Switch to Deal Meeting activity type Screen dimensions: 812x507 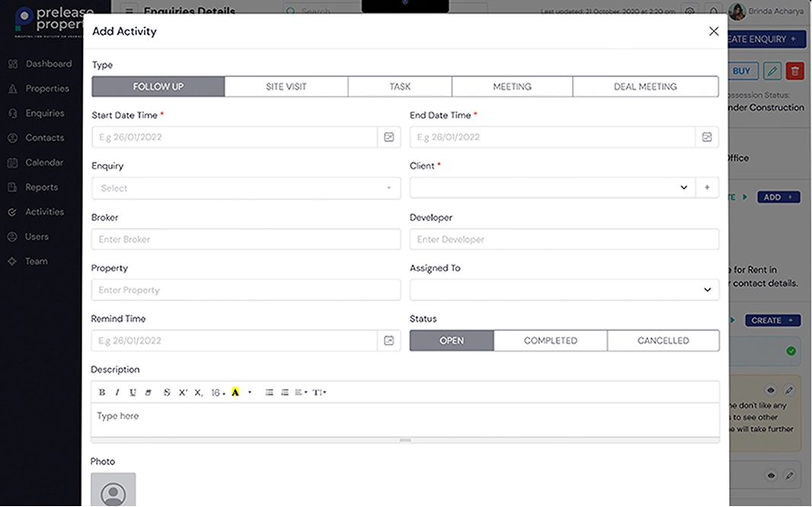pos(645,87)
